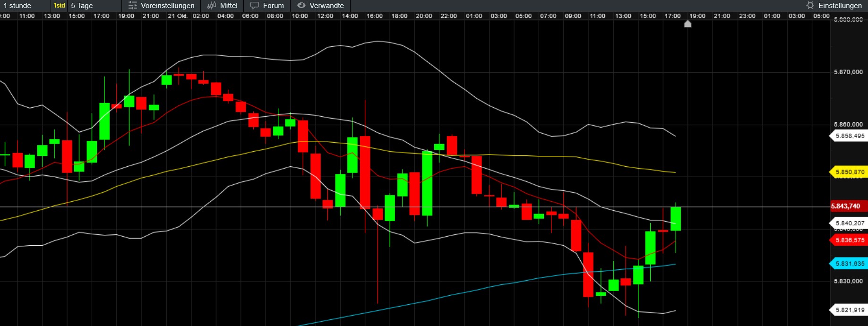The width and height of the screenshot is (868, 326).
Task: Open Voreinstellungen via its sliders icon
Action: coord(133,6)
